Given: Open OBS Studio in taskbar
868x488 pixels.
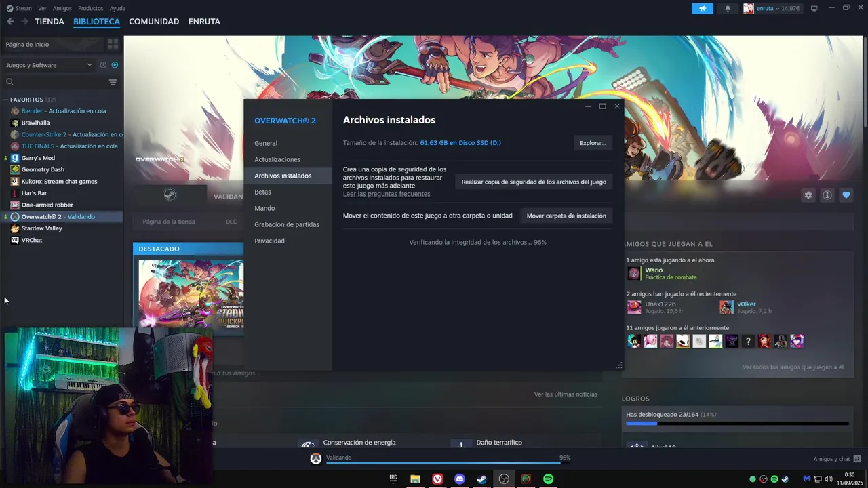Looking at the screenshot, I should 504,479.
